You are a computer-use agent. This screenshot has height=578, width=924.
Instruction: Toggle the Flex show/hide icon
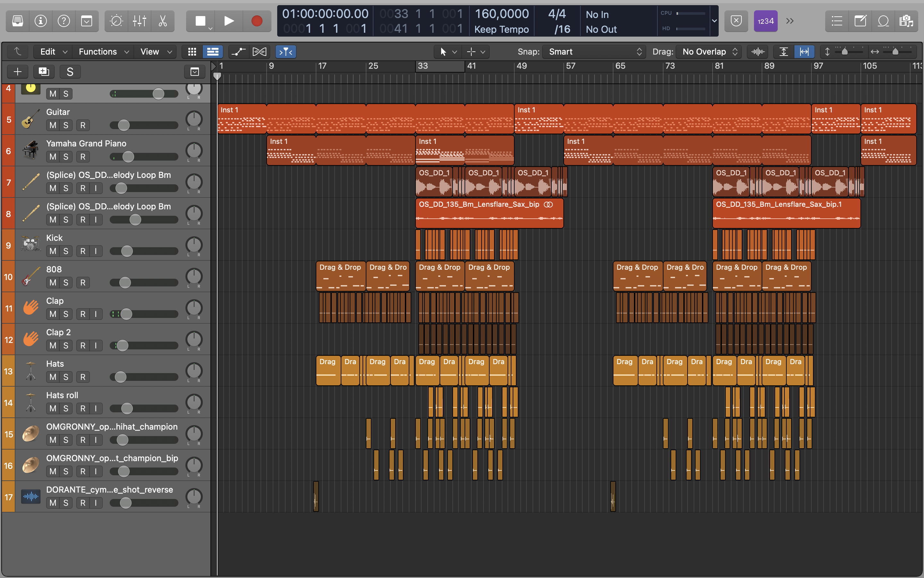[259, 52]
